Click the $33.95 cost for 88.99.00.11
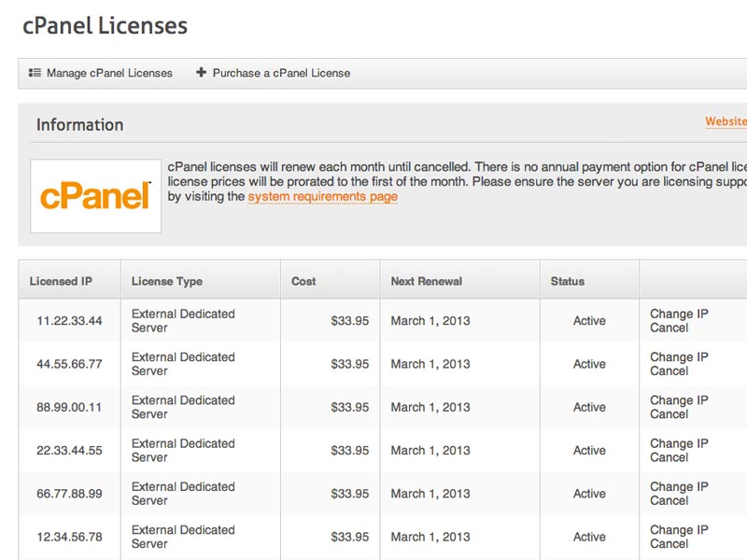The image size is (747, 560). pos(349,408)
